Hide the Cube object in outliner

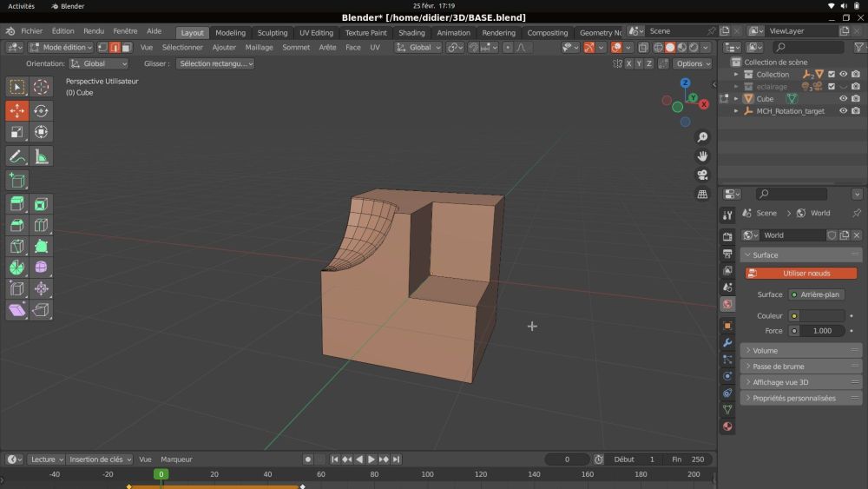coord(843,98)
